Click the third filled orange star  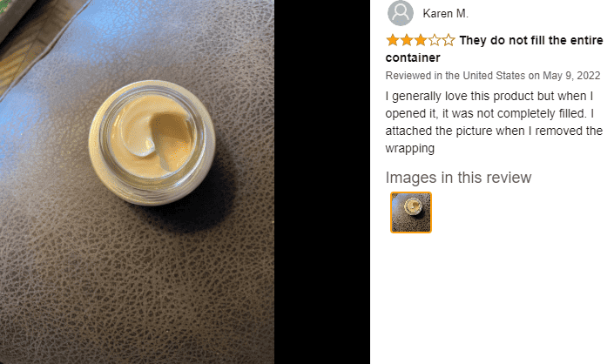(x=421, y=40)
